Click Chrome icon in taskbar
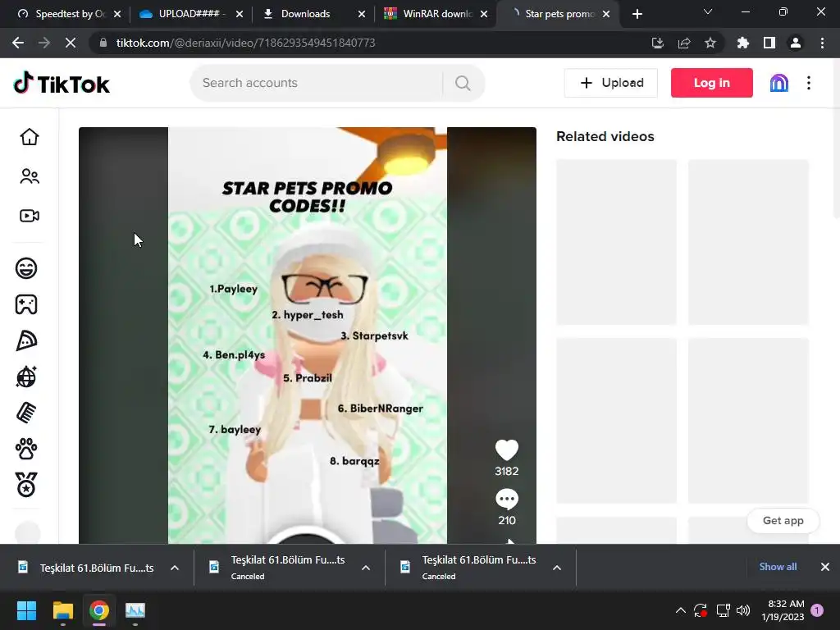This screenshot has height=630, width=840. pos(99,610)
